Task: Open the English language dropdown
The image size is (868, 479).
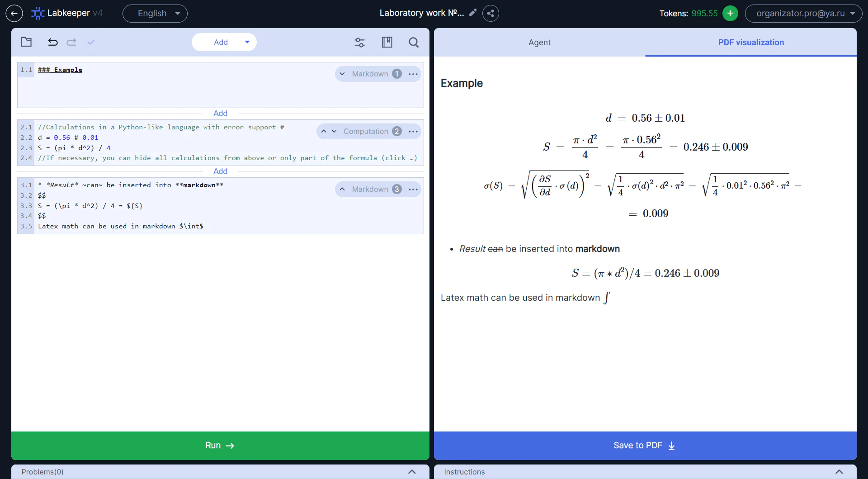Action: point(155,14)
